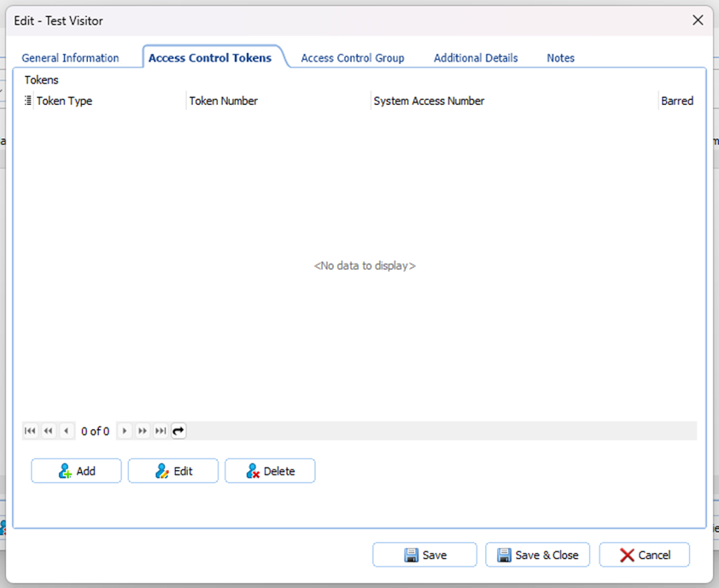
Task: Click the Add token person icon
Action: click(63, 470)
